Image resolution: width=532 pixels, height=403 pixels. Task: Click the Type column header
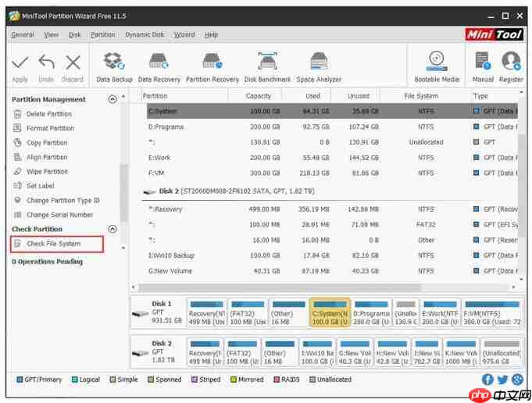[x=480, y=96]
